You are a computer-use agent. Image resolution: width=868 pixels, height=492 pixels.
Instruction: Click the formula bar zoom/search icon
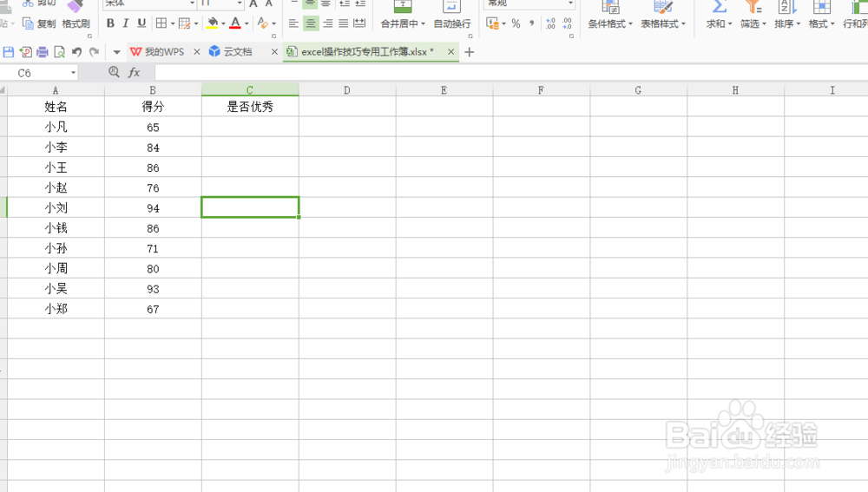click(x=114, y=72)
